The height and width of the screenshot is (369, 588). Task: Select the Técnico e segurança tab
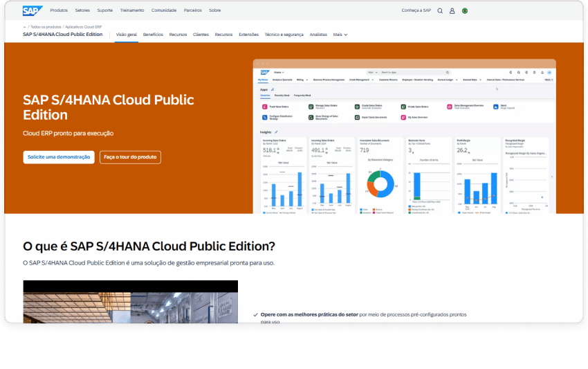click(284, 35)
